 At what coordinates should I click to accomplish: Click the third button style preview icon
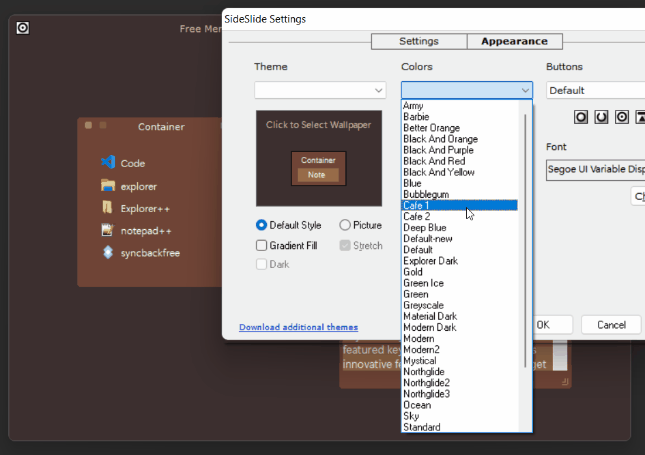(x=622, y=117)
